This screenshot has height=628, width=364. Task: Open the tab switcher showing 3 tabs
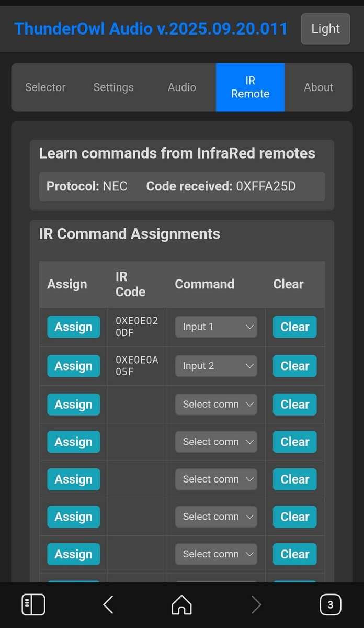330,605
